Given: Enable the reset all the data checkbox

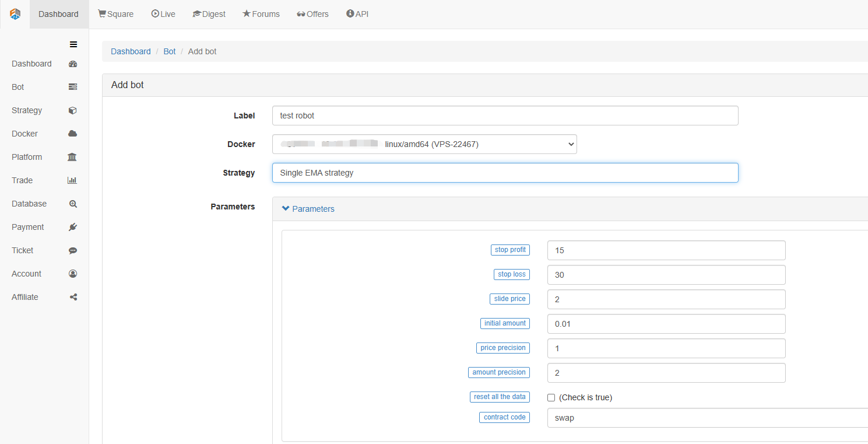Looking at the screenshot, I should click(x=551, y=397).
